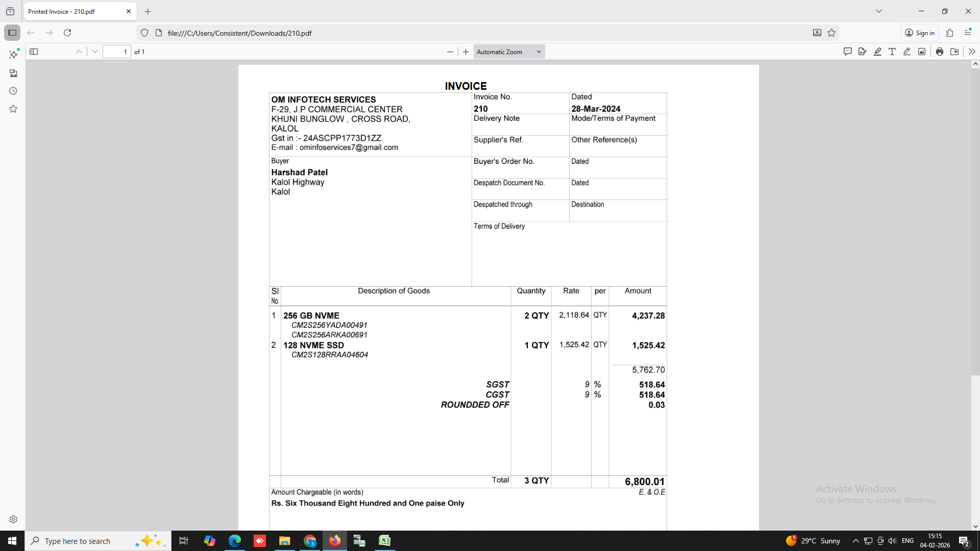The image size is (980, 551).
Task: Save the PDF with the download icon
Action: (x=954, y=52)
